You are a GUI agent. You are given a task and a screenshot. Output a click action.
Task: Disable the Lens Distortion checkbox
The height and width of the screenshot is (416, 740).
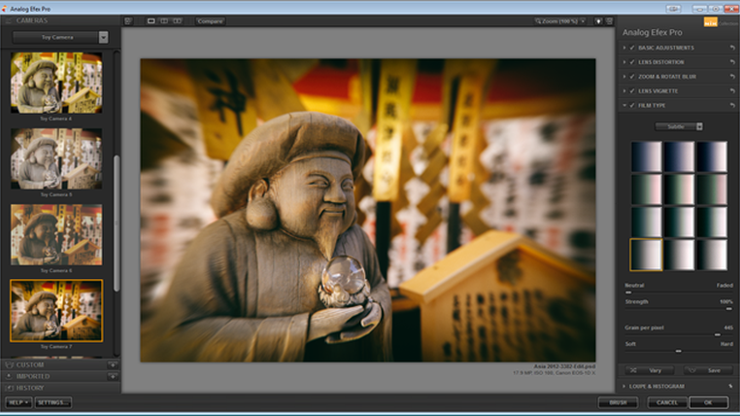(632, 62)
